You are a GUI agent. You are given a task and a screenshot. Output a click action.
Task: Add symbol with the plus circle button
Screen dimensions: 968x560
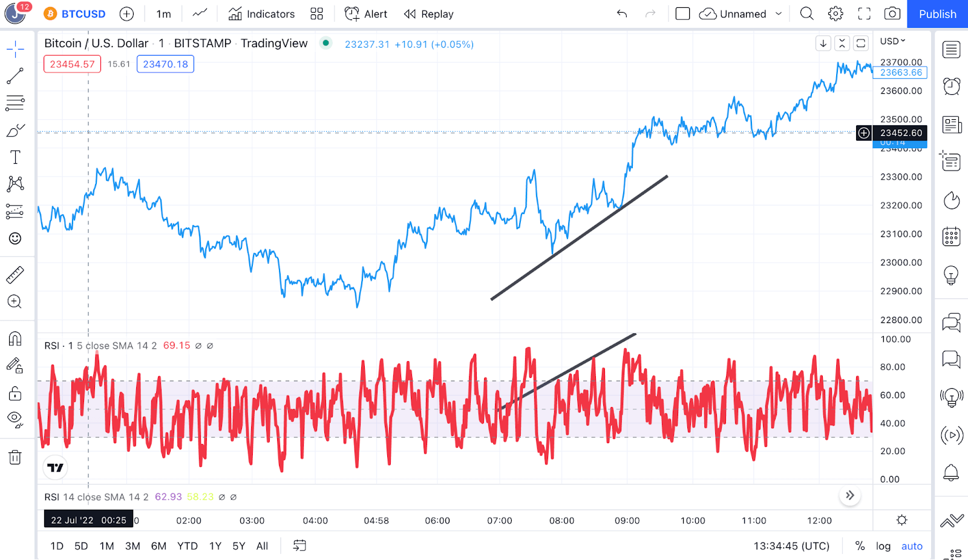click(126, 14)
